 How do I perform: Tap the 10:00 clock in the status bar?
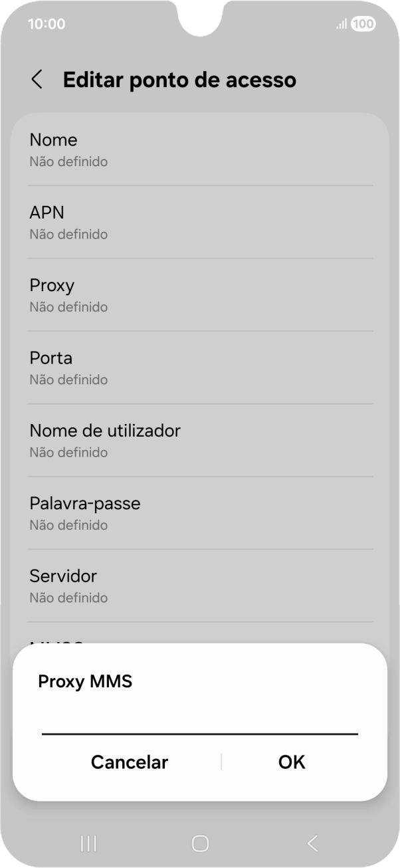point(45,24)
